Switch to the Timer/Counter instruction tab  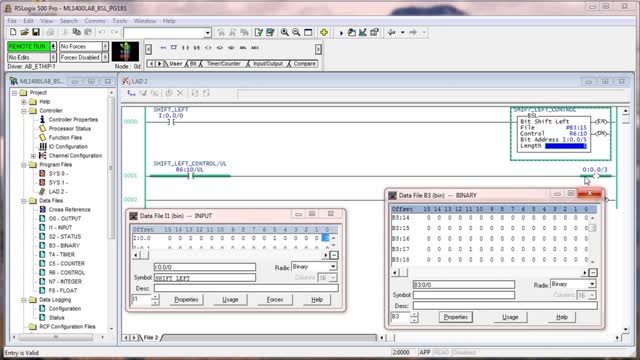[223, 64]
